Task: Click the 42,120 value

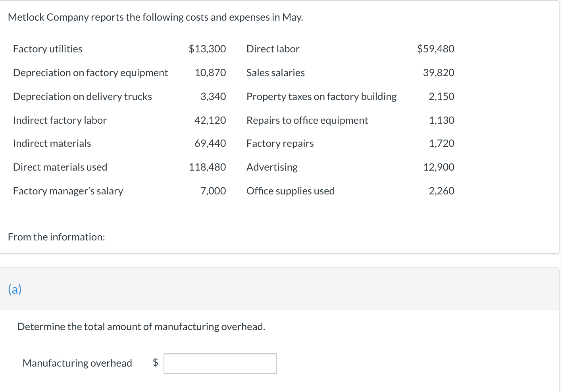Action: pyautogui.click(x=210, y=120)
